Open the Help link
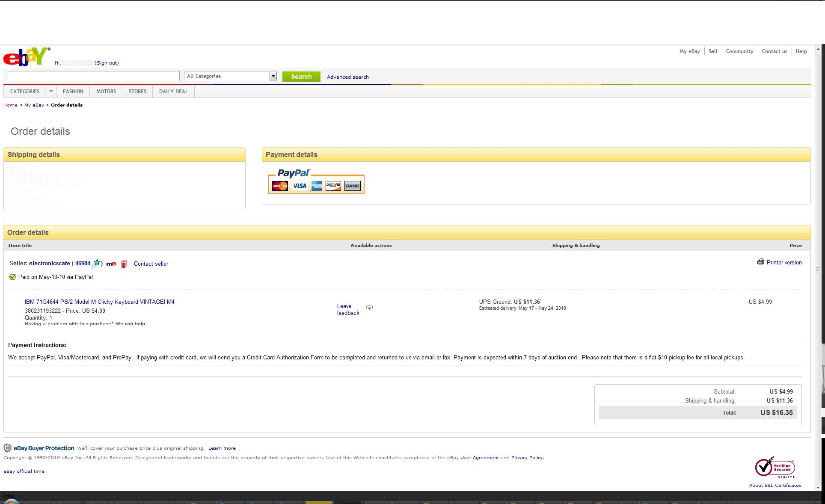Viewport: 825px width, 504px height. click(801, 51)
